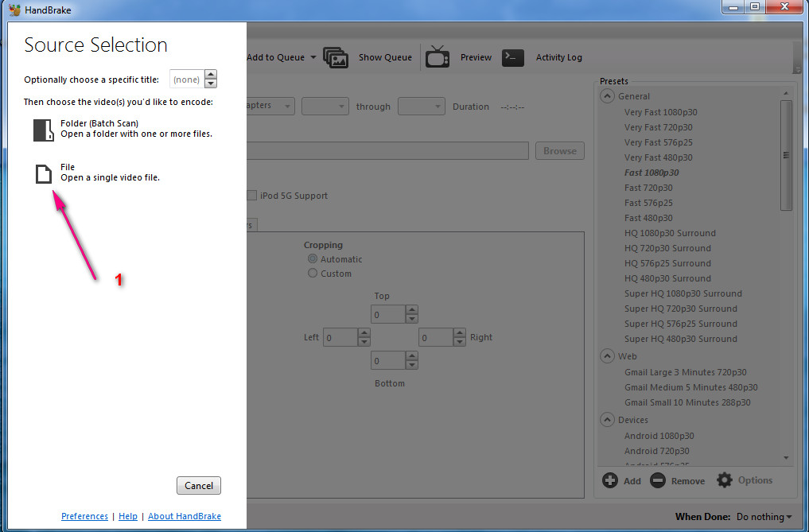
Task: Click the presets scrollbar down arrow
Action: (786, 458)
